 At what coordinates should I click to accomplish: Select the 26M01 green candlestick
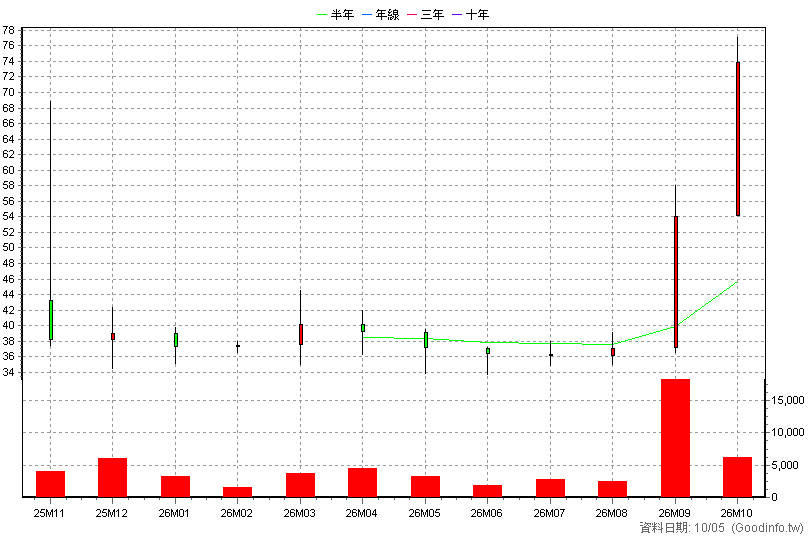pyautogui.click(x=176, y=340)
